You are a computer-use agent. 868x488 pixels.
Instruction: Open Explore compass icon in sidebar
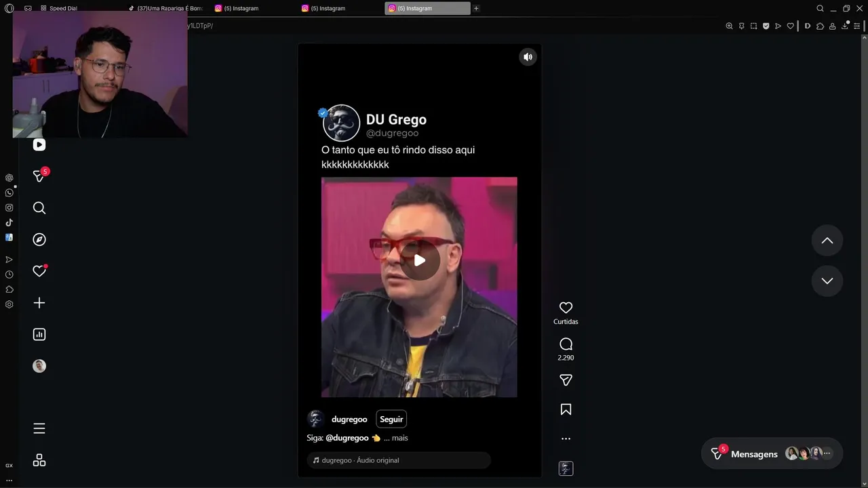(39, 239)
